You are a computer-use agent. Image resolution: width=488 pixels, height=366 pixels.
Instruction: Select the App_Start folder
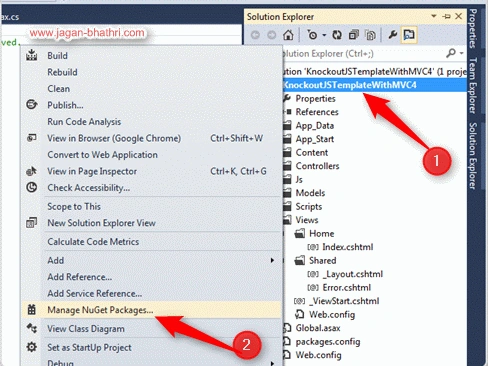pyautogui.click(x=315, y=139)
